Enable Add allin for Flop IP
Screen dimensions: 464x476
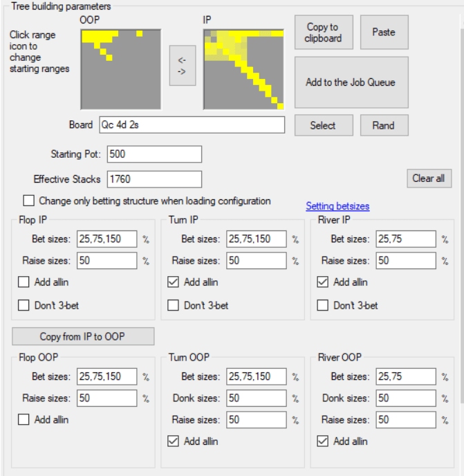pyautogui.click(x=24, y=282)
